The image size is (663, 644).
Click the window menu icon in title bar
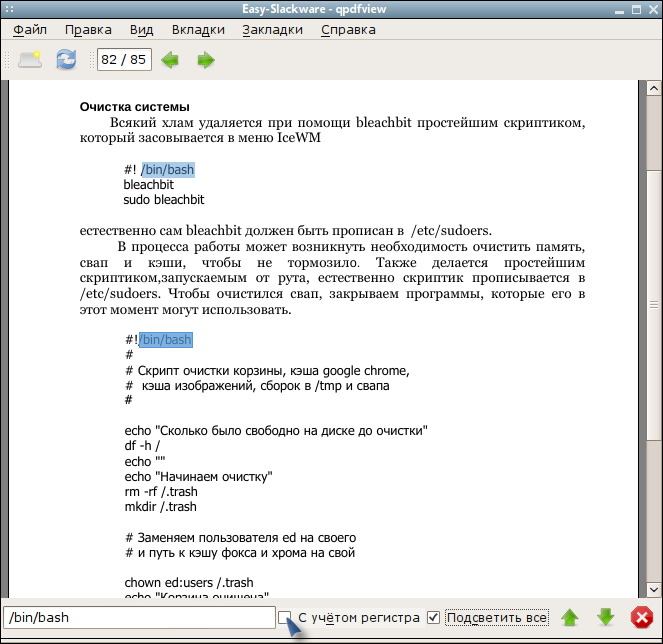click(x=9, y=9)
